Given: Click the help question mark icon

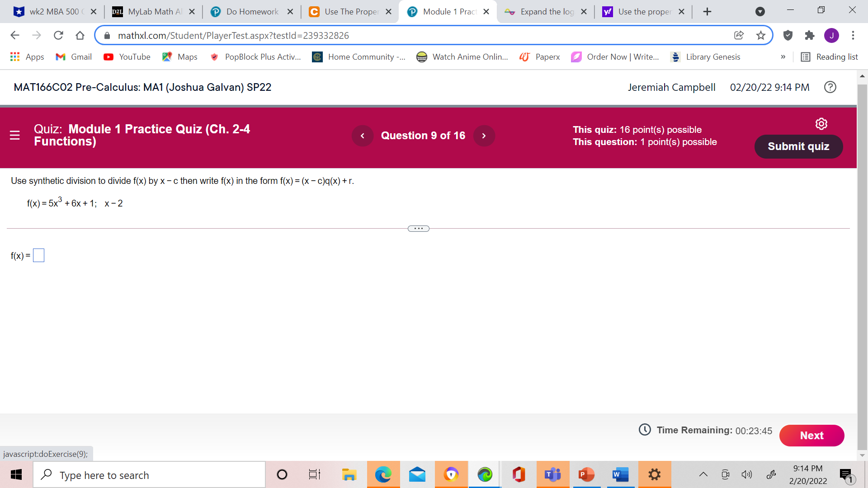Looking at the screenshot, I should tap(830, 87).
